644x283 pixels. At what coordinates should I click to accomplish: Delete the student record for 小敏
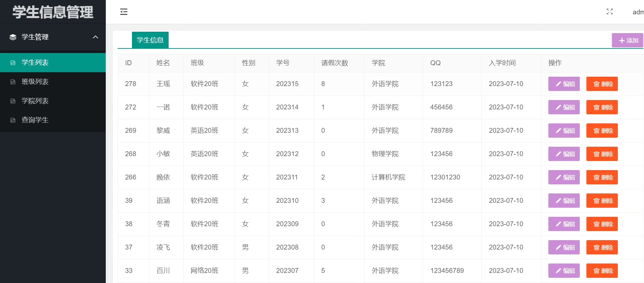click(602, 154)
